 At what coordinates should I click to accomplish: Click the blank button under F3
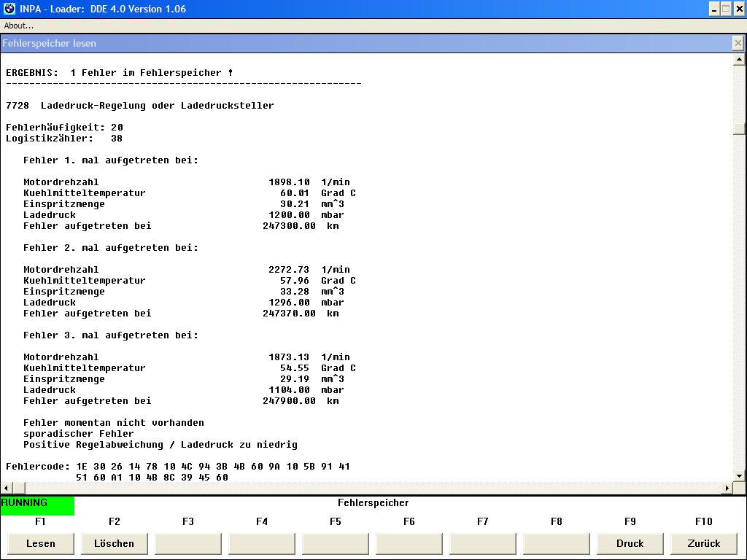tap(188, 543)
